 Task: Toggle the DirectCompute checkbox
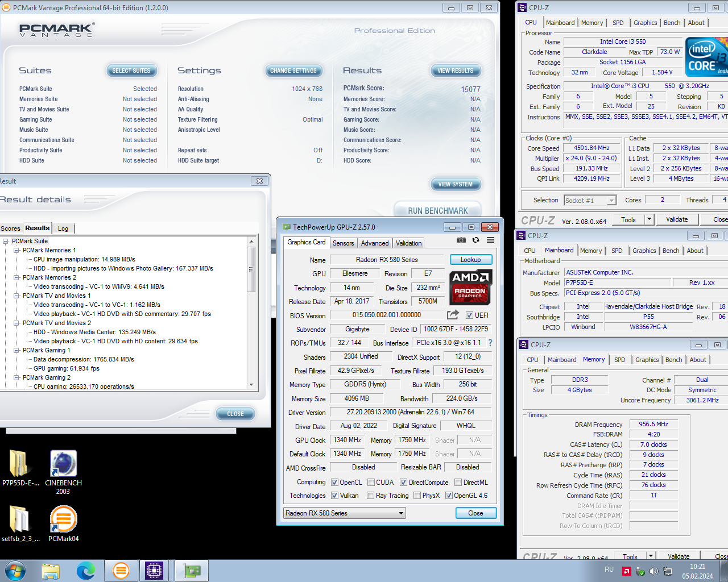403,483
